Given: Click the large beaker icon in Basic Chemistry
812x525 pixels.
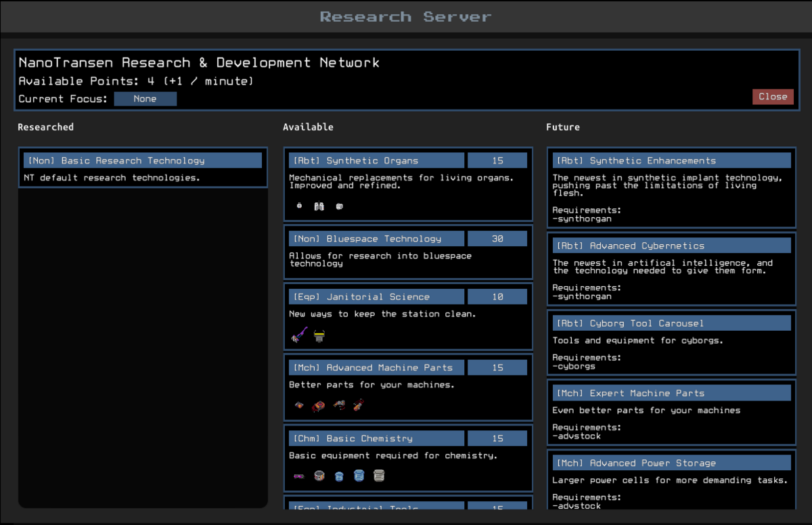Looking at the screenshot, I should click(x=359, y=475).
